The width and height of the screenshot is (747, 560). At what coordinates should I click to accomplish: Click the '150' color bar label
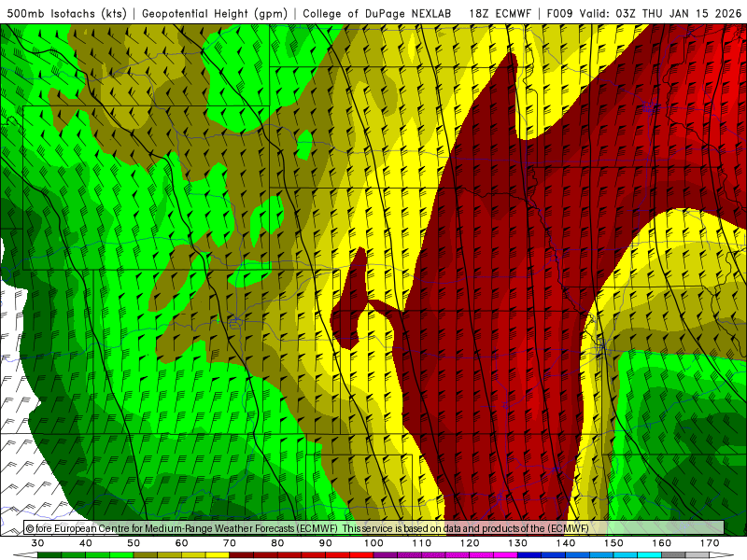point(613,543)
